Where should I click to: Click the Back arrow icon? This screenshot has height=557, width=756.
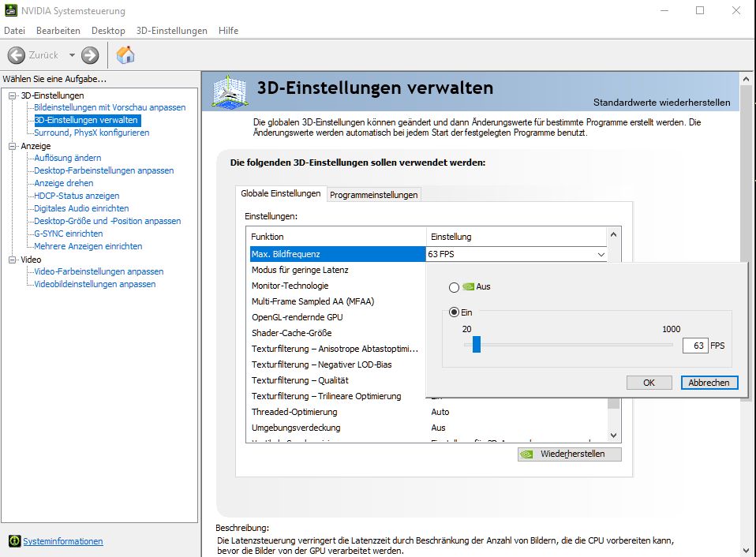(x=17, y=55)
